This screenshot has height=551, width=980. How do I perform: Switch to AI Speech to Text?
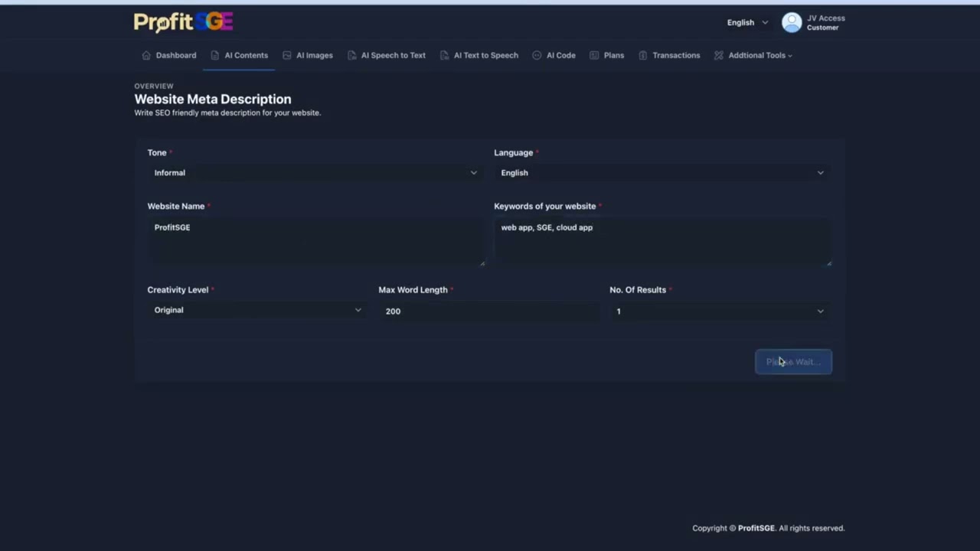pyautogui.click(x=387, y=55)
